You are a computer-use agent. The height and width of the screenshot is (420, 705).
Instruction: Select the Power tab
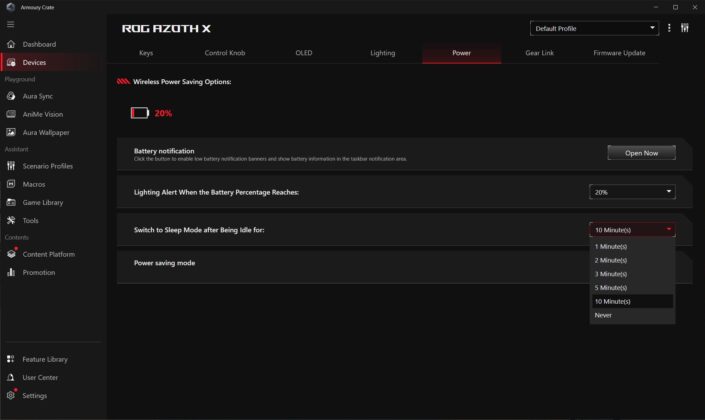pyautogui.click(x=461, y=53)
